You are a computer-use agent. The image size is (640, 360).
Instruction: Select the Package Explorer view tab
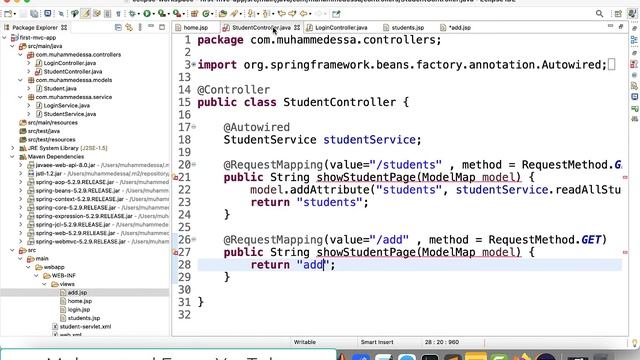tap(35, 27)
